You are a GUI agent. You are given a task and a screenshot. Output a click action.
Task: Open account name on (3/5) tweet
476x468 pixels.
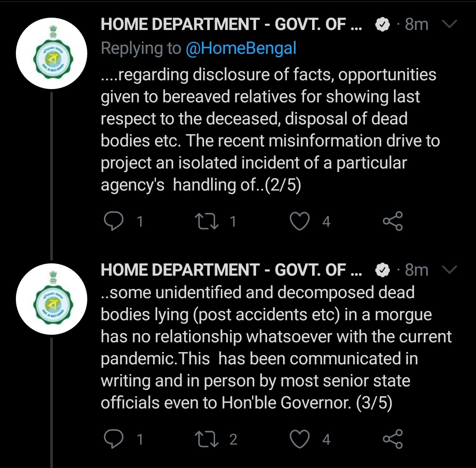point(231,270)
